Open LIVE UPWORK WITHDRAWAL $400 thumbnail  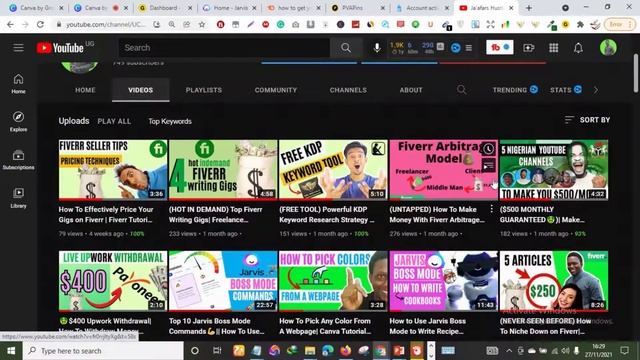point(113,281)
